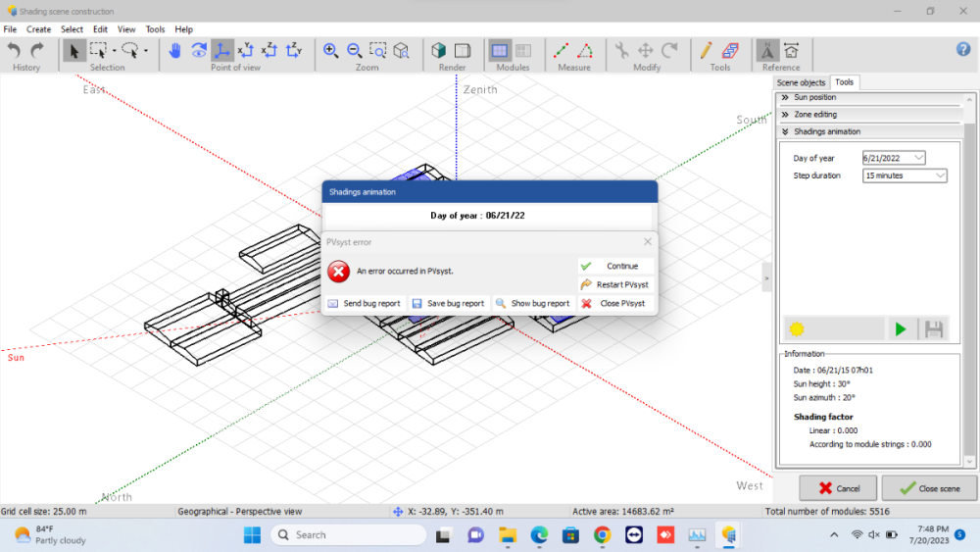Click the rotate object tool
Screen dimensions: 980x552
click(x=669, y=51)
